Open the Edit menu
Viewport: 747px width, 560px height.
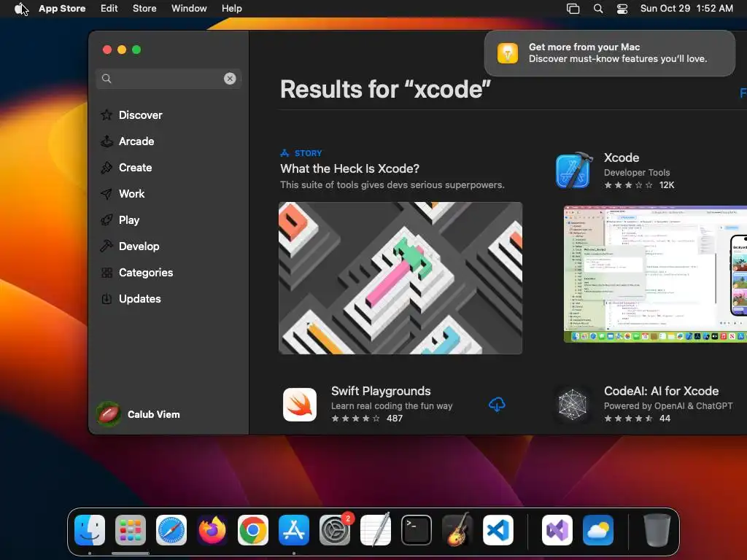[x=109, y=9]
